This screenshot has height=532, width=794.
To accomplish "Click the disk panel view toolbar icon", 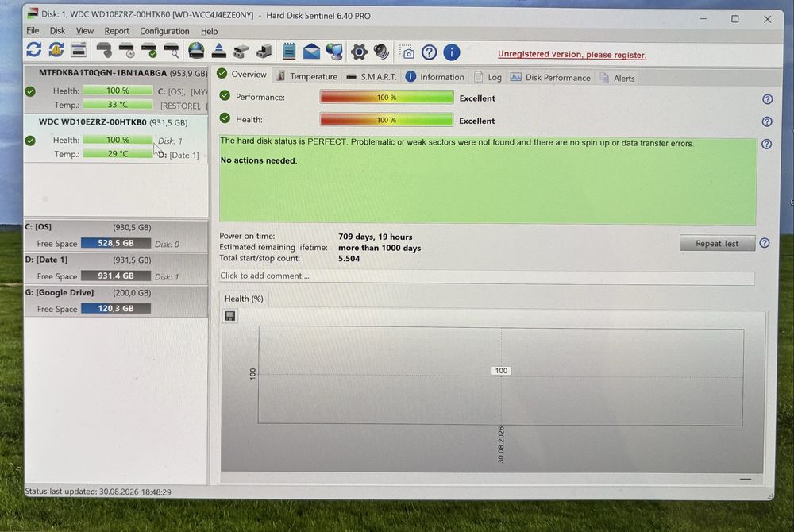I will click(79, 50).
